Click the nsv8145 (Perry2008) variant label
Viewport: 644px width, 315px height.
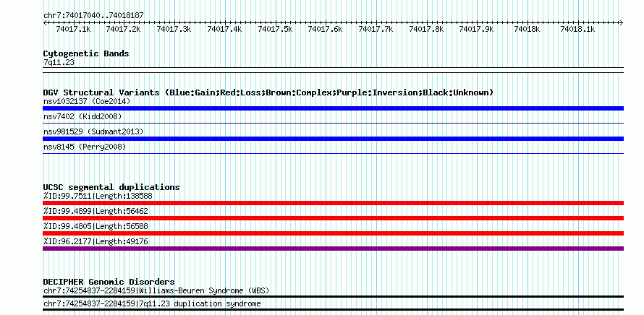[x=85, y=147]
